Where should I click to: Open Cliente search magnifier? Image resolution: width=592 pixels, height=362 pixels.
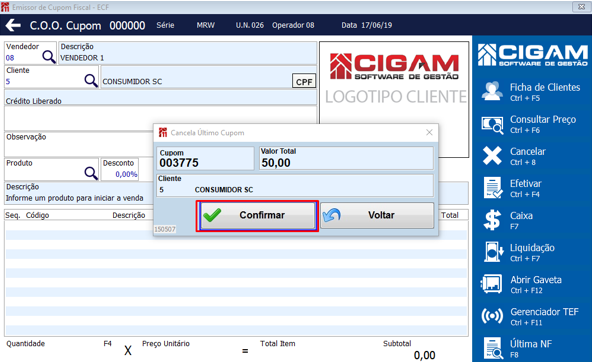coord(91,80)
